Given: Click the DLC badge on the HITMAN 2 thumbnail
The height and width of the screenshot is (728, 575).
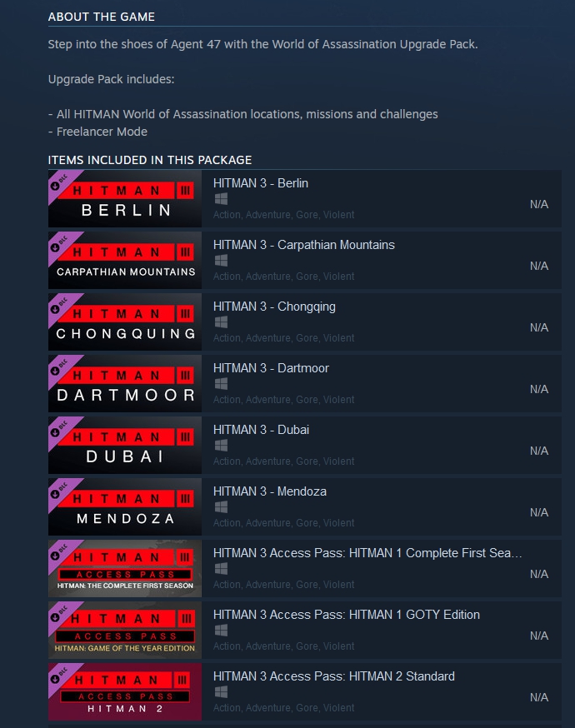Looking at the screenshot, I should pos(60,676).
